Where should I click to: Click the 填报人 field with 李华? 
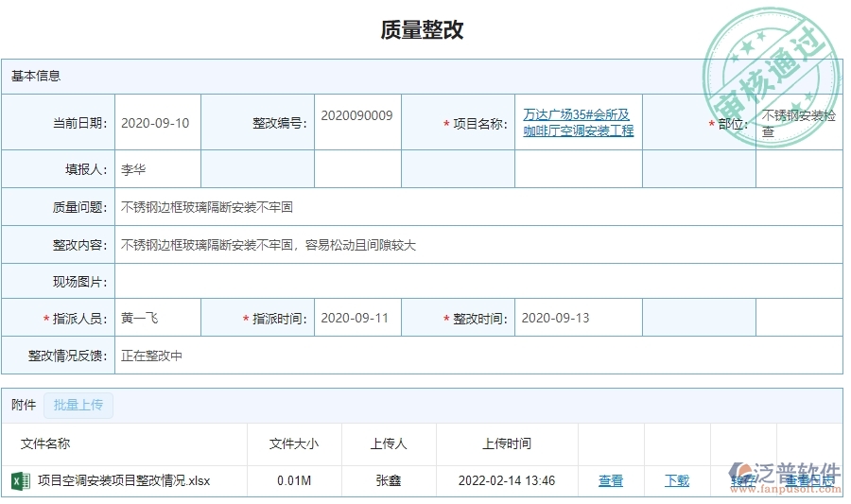click(x=157, y=170)
